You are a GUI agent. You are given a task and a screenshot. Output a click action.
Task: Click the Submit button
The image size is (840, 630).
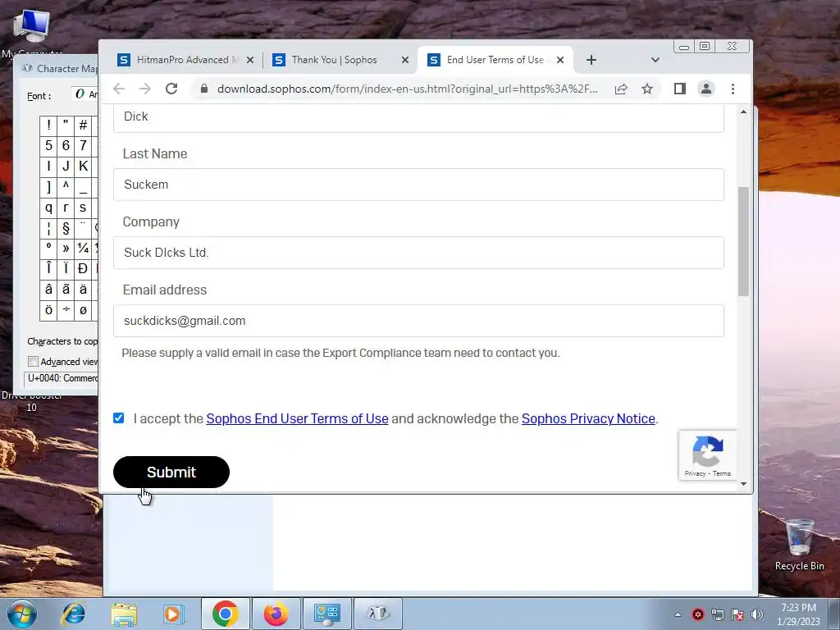coord(171,472)
